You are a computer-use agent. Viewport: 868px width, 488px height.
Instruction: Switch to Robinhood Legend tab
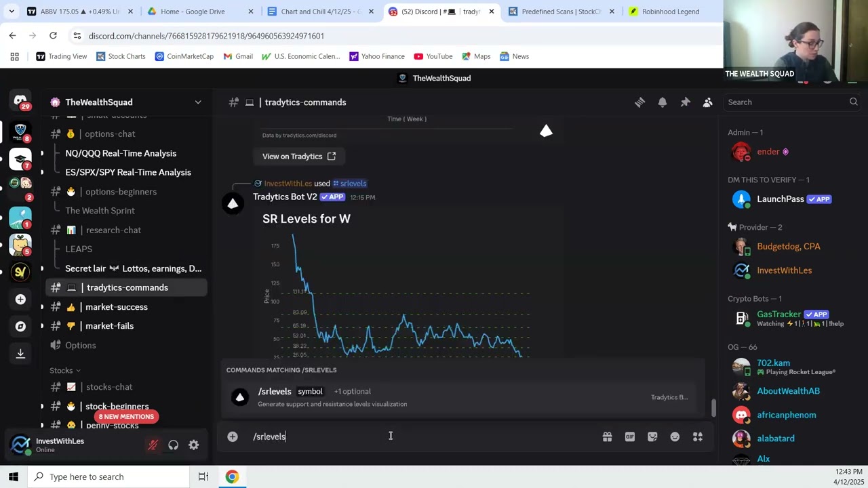click(x=671, y=12)
